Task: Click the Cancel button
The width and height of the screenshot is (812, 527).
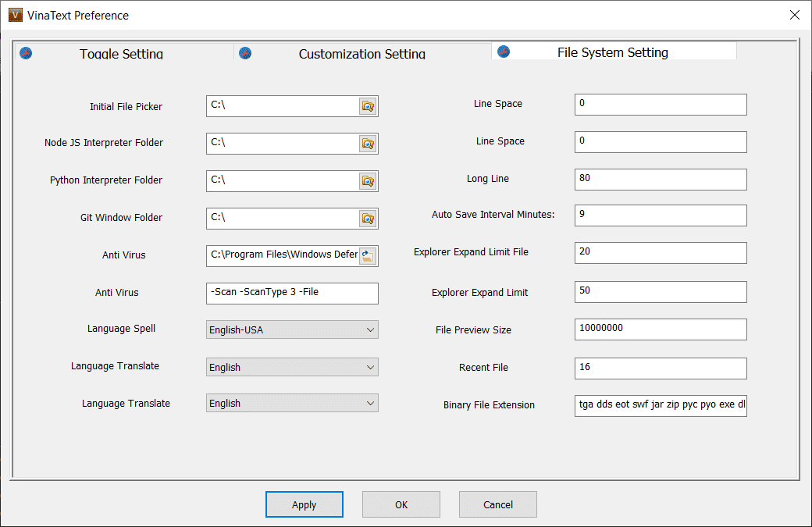Action: coord(497,504)
